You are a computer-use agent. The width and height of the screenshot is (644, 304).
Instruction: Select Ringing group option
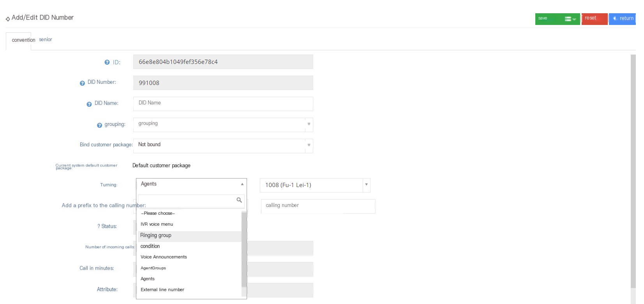pyautogui.click(x=190, y=235)
